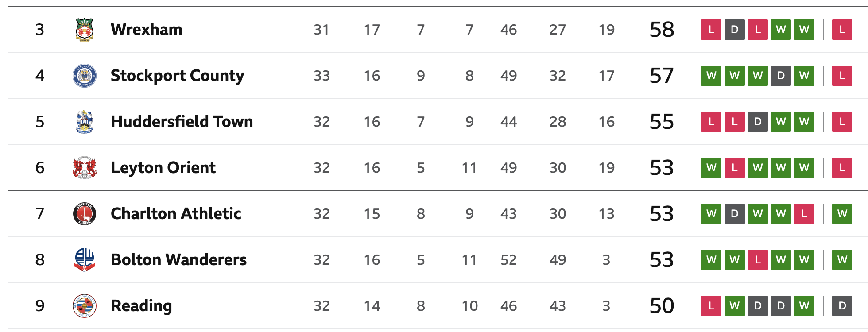The height and width of the screenshot is (332, 868).
Task: Click the Reading club crest
Action: (85, 306)
